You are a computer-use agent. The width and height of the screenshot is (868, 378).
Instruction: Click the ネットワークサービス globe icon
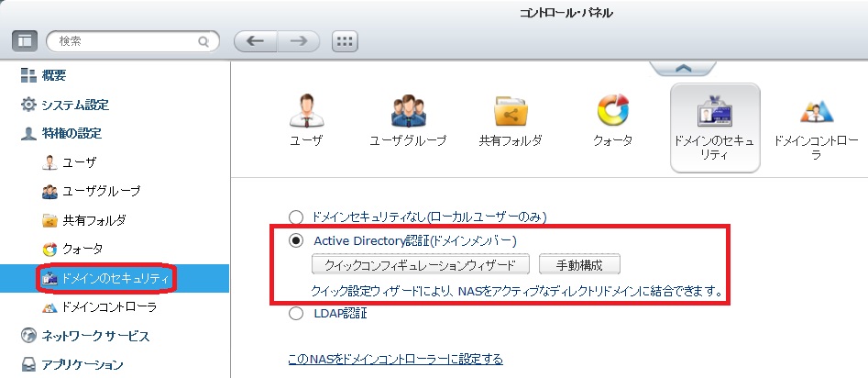pyautogui.click(x=28, y=336)
